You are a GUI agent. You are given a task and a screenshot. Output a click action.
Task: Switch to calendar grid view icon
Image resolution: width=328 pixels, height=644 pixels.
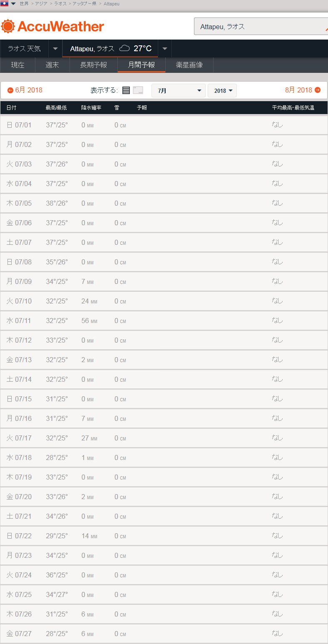click(x=138, y=90)
